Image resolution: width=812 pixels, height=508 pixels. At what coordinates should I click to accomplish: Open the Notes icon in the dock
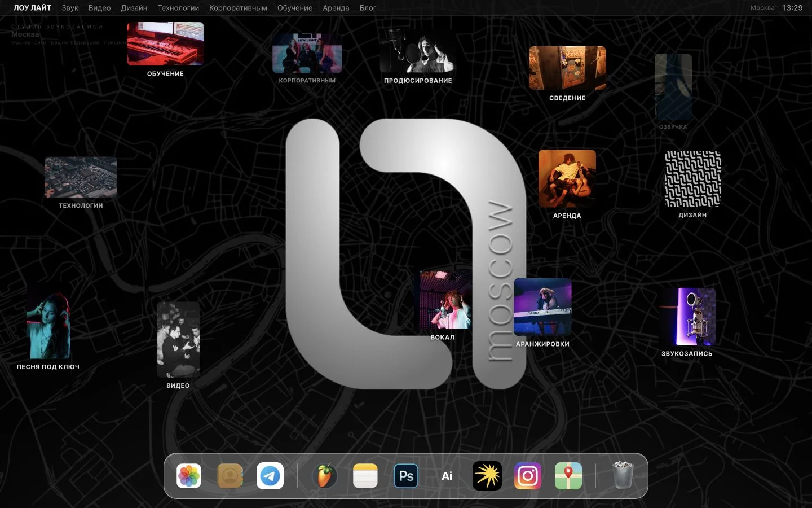tap(365, 476)
